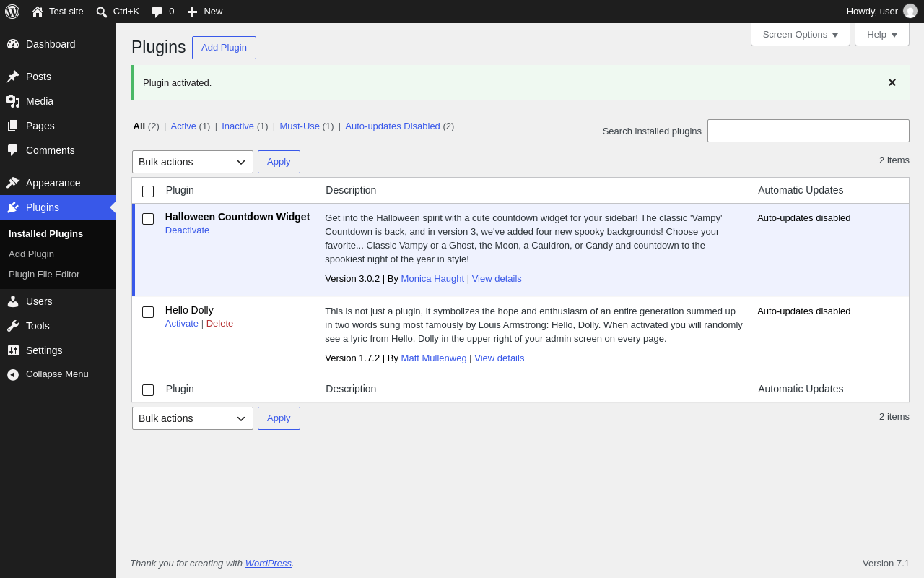Open the comments bubble in admin bar
The width and height of the screenshot is (924, 578).
pos(157,12)
